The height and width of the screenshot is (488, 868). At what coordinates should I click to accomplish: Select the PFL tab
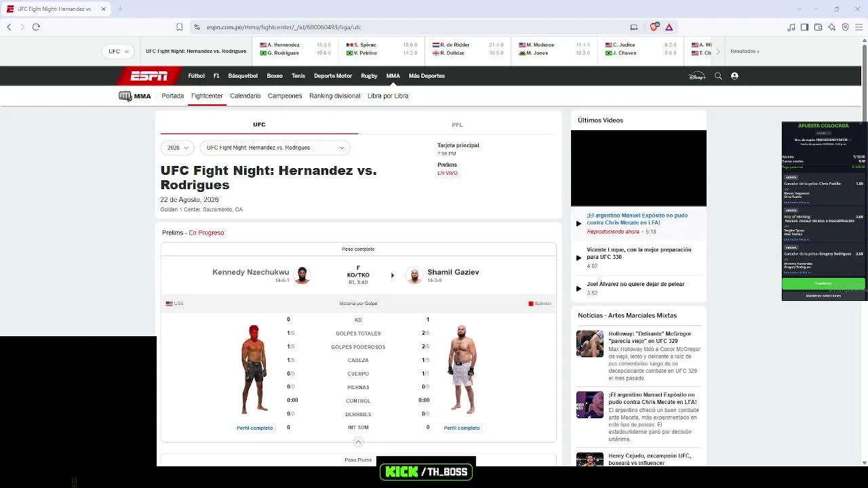pos(457,125)
